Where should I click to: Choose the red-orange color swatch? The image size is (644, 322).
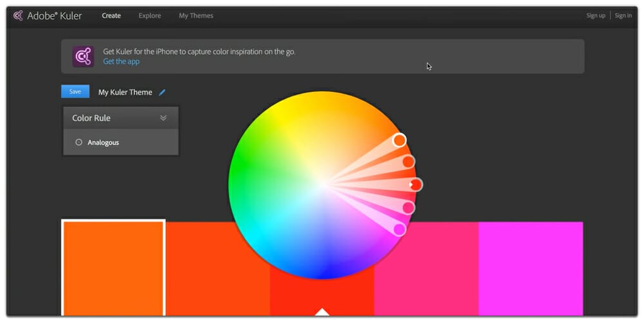click(218, 269)
